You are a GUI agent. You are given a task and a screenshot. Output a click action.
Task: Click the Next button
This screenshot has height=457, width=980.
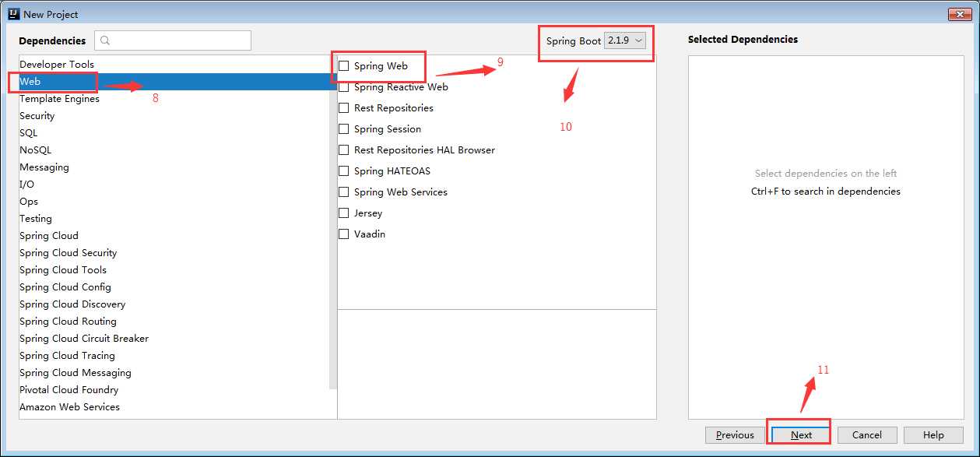[801, 435]
